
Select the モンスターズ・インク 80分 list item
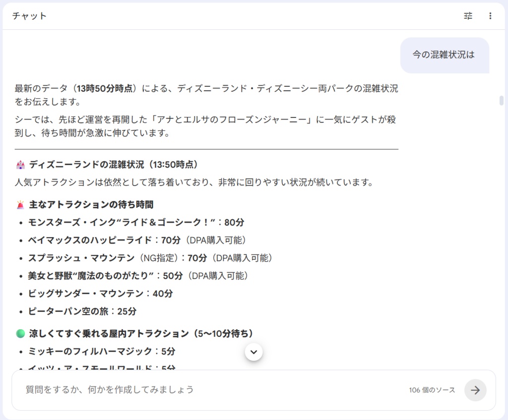pos(136,223)
